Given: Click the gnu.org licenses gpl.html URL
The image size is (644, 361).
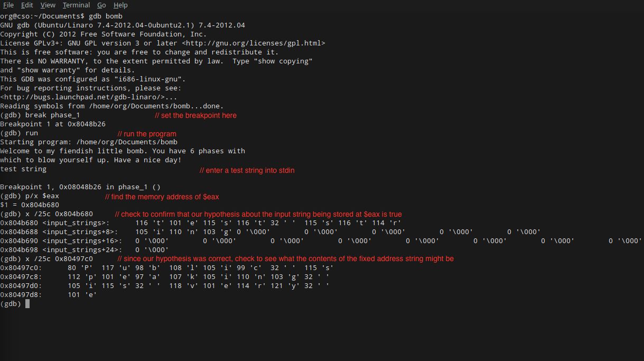Looking at the screenshot, I should pyautogui.click(x=254, y=43).
